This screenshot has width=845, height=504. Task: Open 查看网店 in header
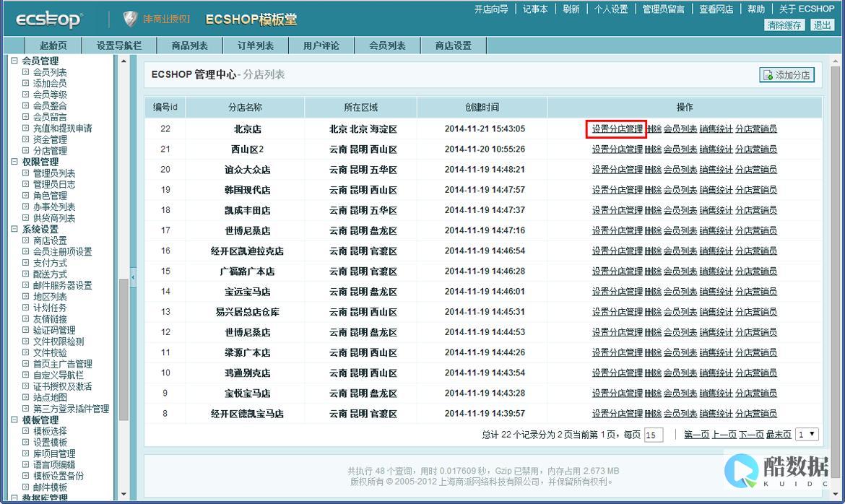tap(716, 9)
